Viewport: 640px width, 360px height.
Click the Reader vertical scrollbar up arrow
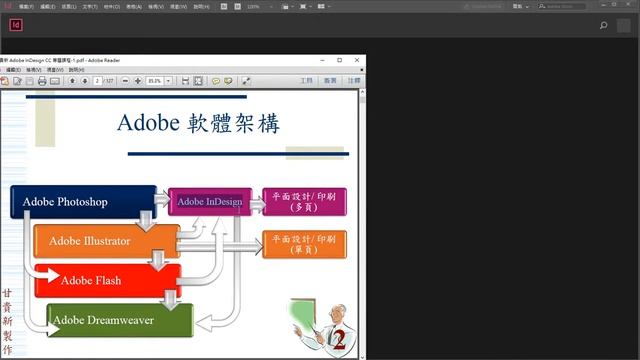[x=362, y=93]
